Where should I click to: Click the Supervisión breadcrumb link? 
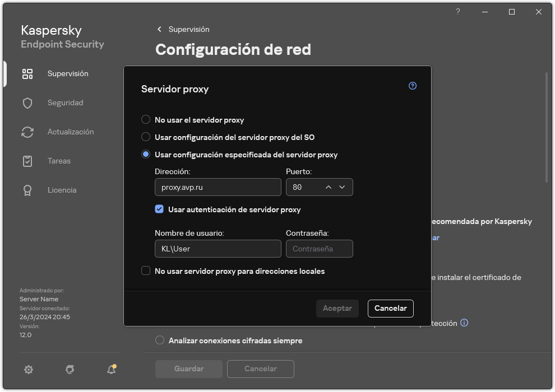pyautogui.click(x=188, y=29)
